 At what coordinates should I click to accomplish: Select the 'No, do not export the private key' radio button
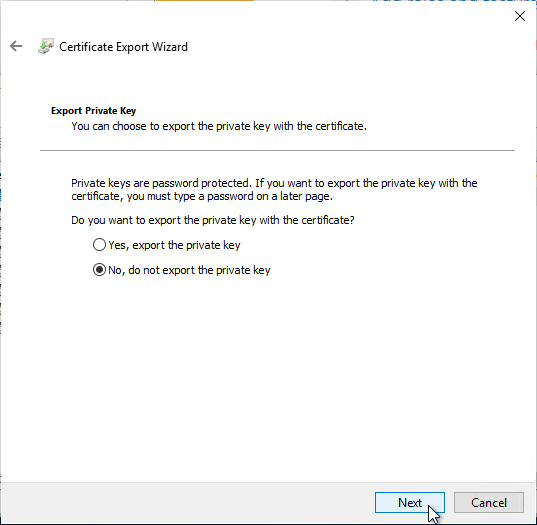click(99, 270)
